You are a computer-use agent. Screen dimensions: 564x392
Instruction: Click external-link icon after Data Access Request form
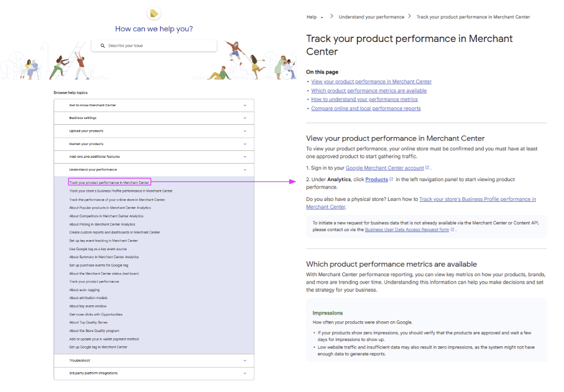(452, 229)
